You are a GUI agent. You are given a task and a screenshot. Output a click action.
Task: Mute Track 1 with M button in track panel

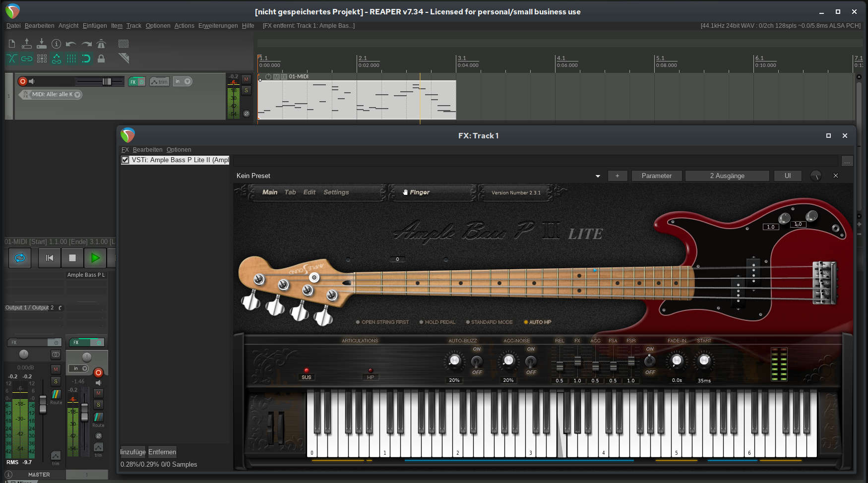pyautogui.click(x=246, y=79)
